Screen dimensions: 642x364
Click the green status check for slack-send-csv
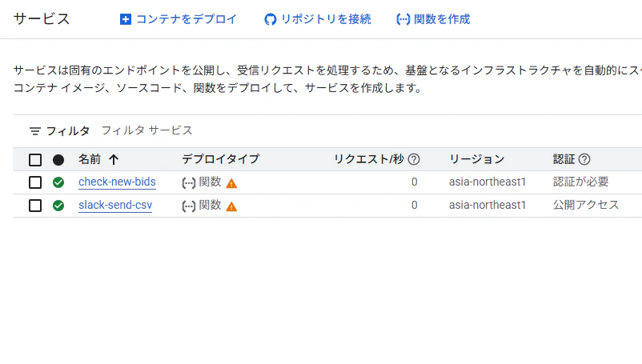(x=58, y=206)
